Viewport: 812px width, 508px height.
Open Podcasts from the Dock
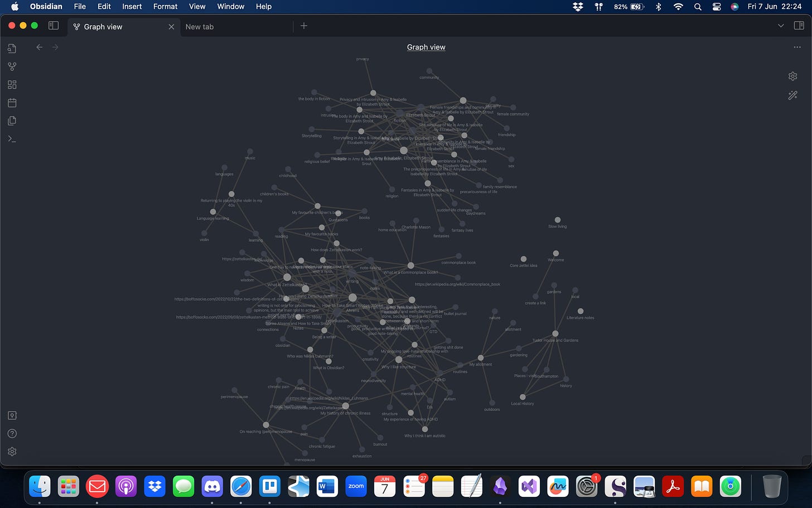click(126, 486)
